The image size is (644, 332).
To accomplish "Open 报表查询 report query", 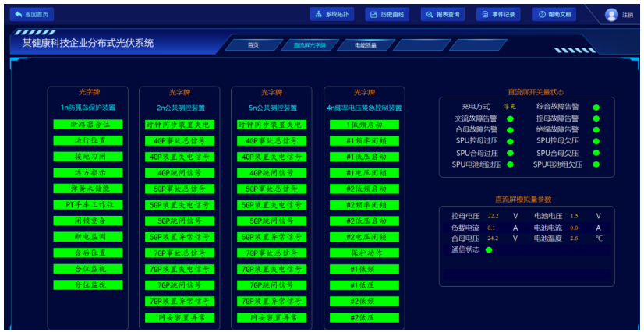I will (443, 14).
